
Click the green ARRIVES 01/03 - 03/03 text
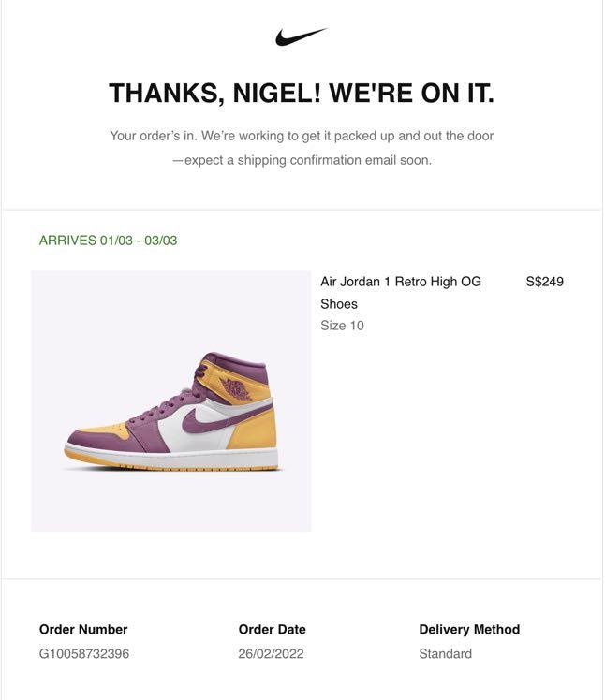pos(108,241)
